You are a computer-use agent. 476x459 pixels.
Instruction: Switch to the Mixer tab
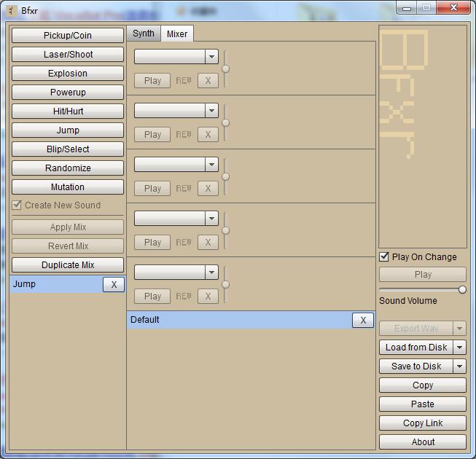177,34
